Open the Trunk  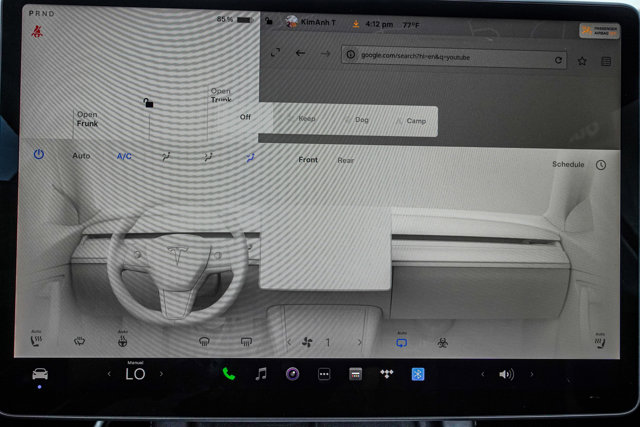[221, 95]
